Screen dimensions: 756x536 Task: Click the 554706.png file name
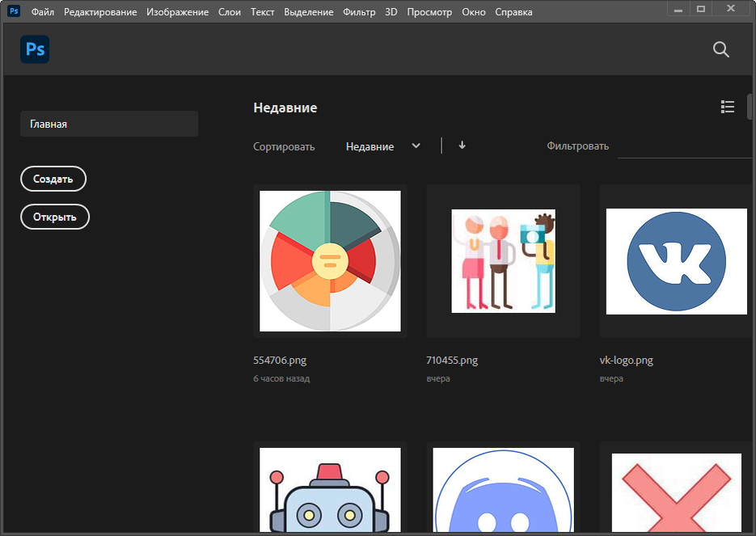click(x=280, y=360)
